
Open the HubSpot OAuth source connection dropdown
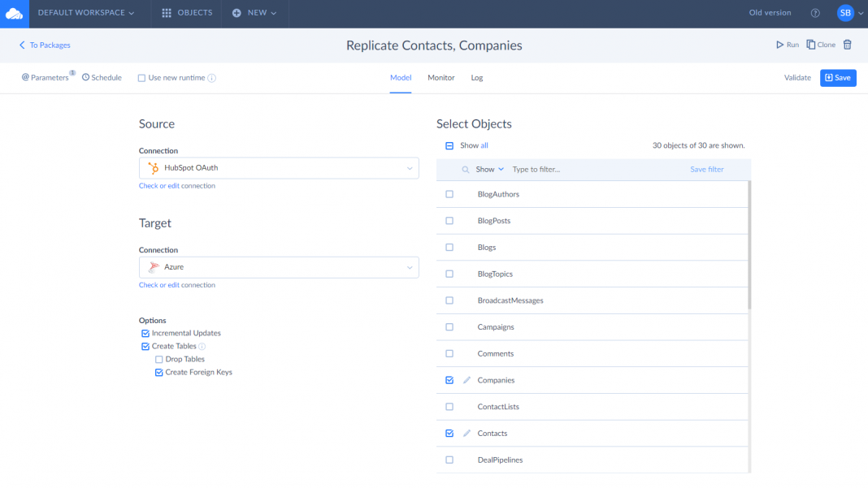point(279,168)
